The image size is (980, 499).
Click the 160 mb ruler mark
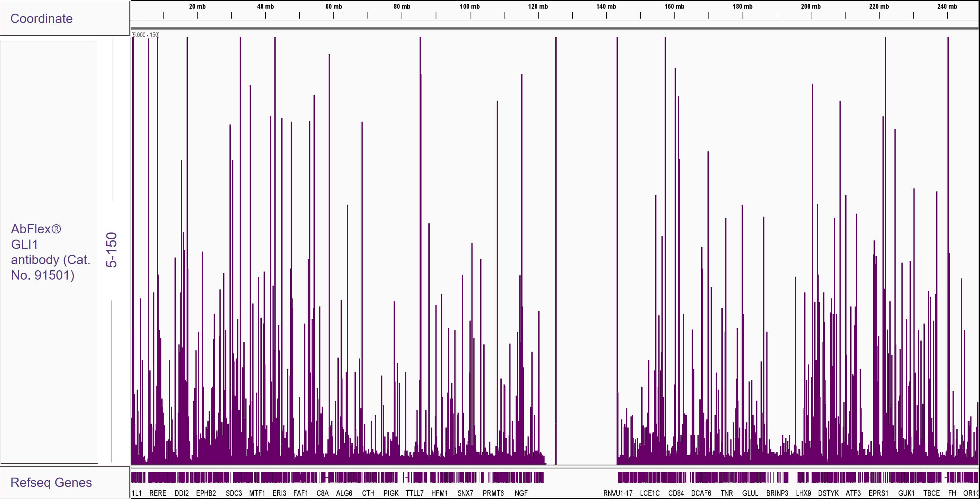pyautogui.click(x=674, y=7)
